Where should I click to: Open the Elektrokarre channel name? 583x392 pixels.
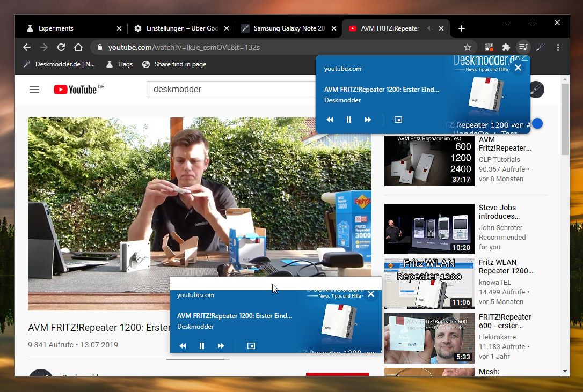tap(498, 337)
